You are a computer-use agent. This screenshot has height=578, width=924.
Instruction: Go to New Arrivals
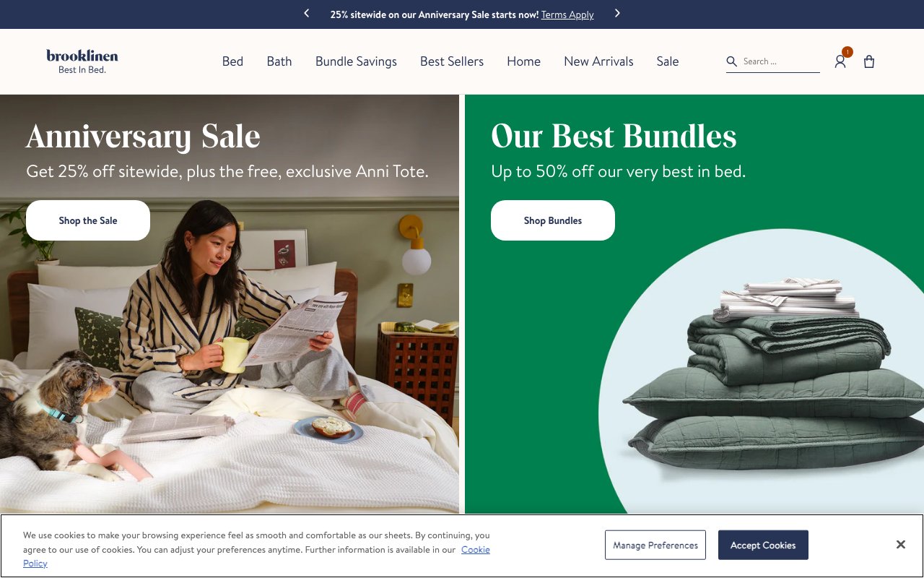598,61
